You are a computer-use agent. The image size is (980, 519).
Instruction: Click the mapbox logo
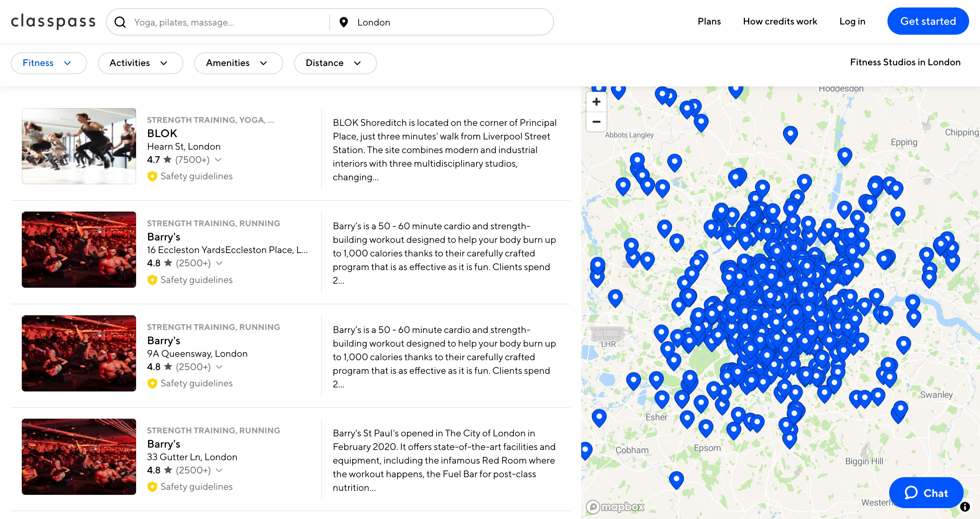[615, 507]
